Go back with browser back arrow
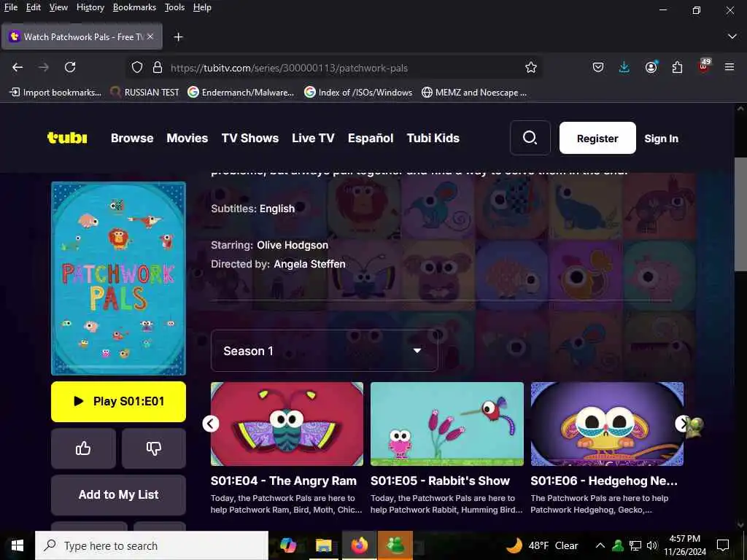 click(18, 68)
